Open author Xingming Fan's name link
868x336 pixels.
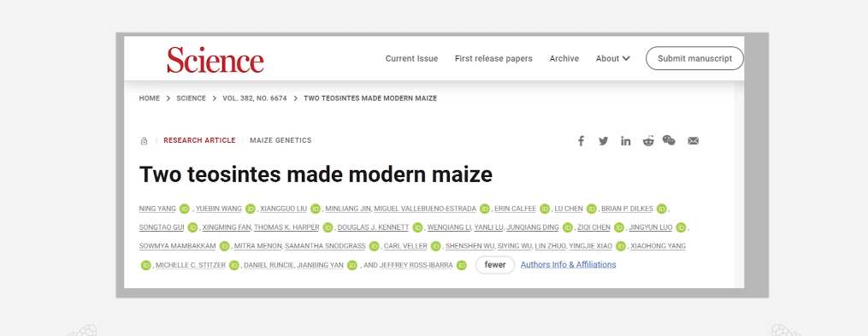pos(227,227)
